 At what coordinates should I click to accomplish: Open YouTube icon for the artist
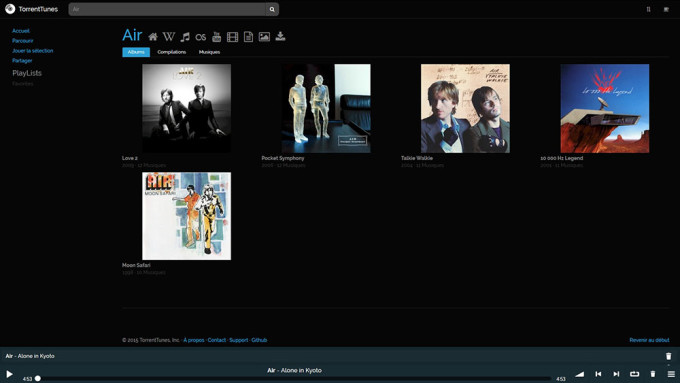point(216,37)
